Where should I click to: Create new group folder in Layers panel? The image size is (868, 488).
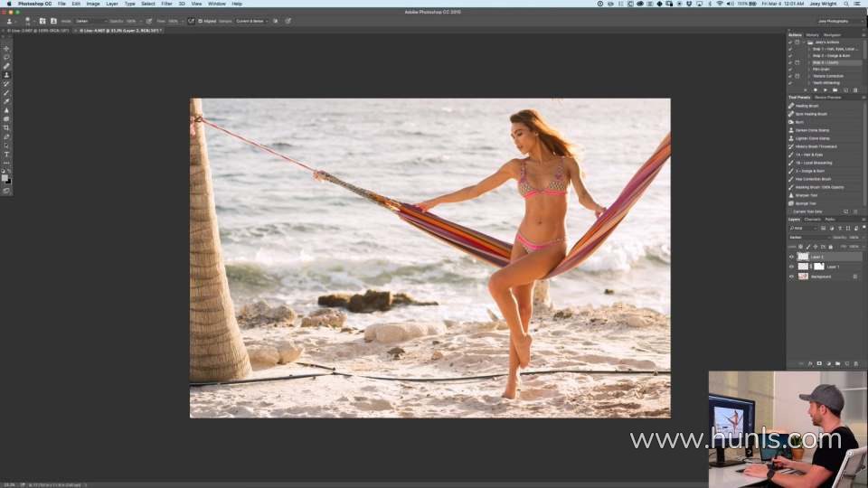[837, 364]
